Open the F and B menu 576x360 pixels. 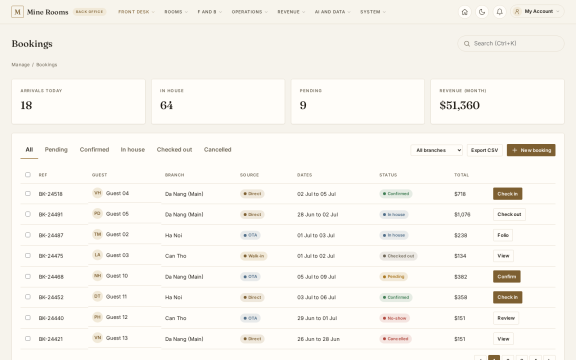[x=209, y=12]
